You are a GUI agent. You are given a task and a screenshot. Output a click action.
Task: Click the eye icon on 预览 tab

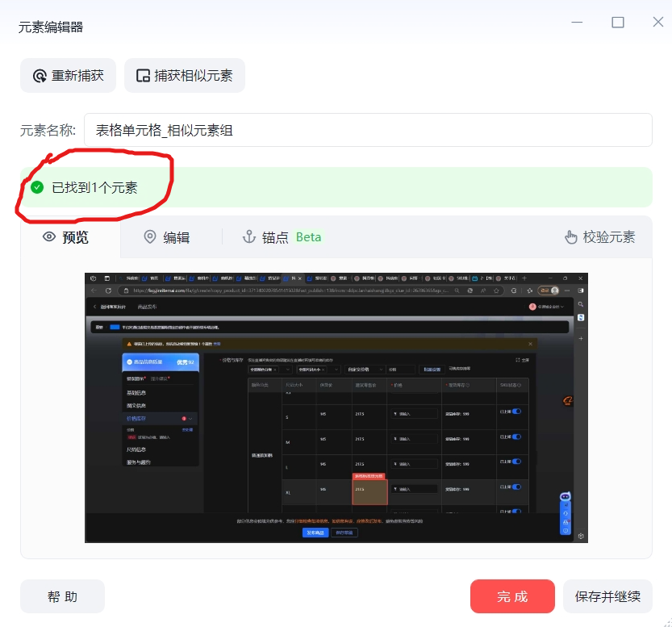click(49, 237)
